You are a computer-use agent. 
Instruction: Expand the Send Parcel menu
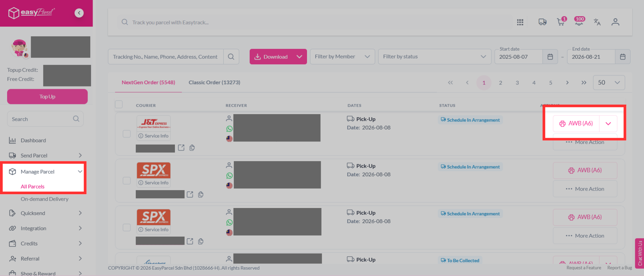point(45,156)
